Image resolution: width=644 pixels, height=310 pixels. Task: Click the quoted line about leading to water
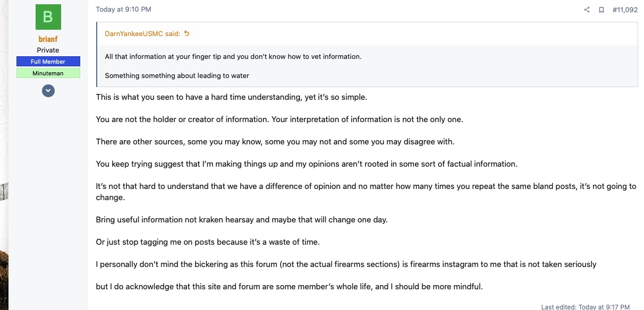point(177,75)
